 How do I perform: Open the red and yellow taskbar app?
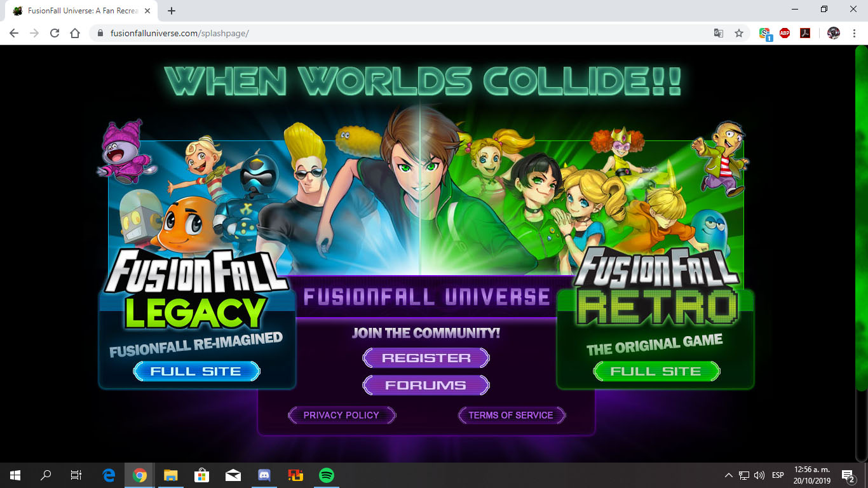coord(295,475)
